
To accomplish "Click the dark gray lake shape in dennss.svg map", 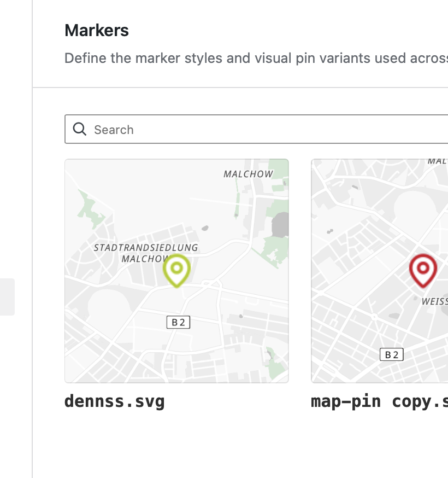I will point(280,224).
